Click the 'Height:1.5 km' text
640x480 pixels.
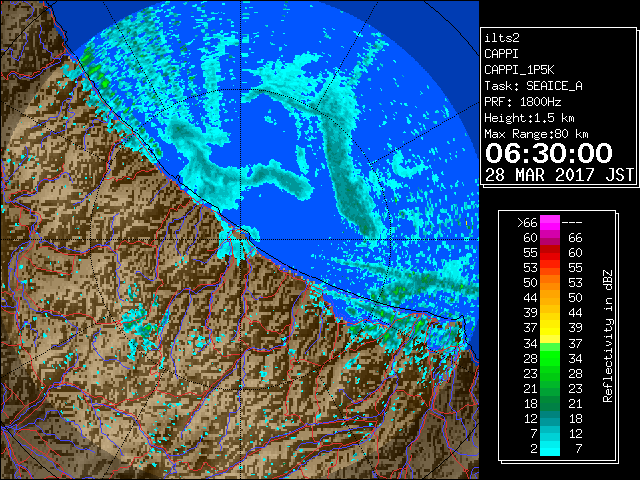click(529, 118)
